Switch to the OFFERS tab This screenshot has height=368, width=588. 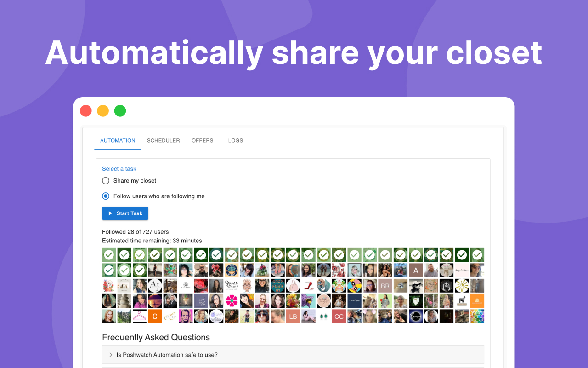[x=202, y=140]
